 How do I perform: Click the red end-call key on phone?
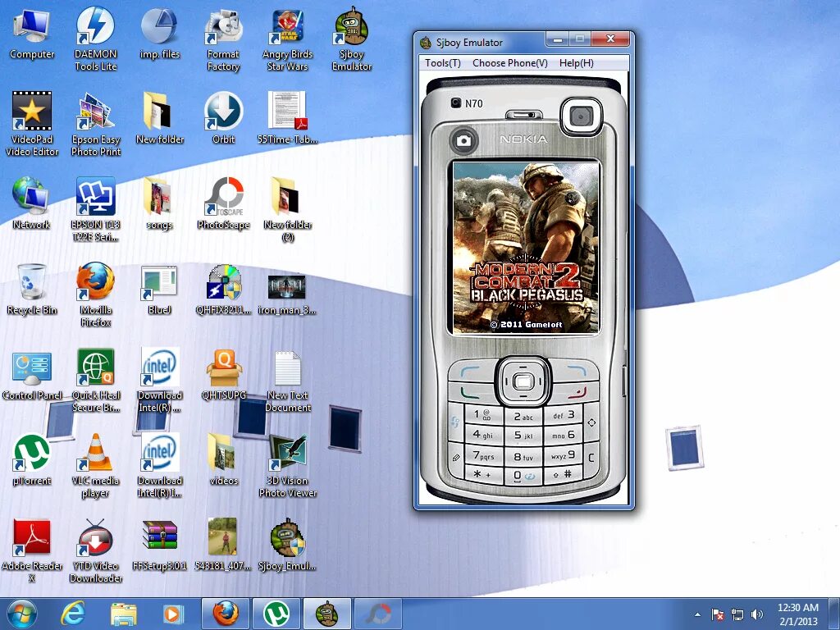pos(577,393)
